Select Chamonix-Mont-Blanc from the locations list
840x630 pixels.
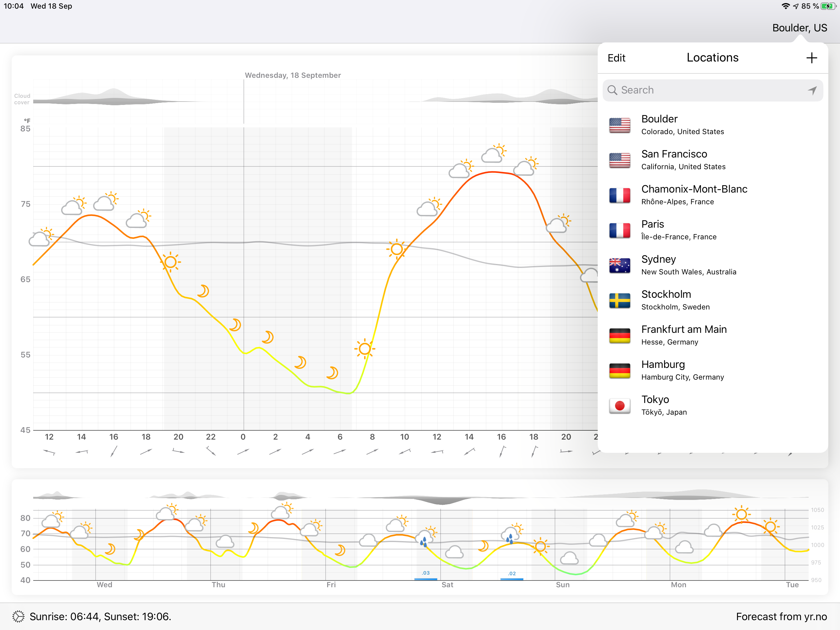tap(693, 194)
